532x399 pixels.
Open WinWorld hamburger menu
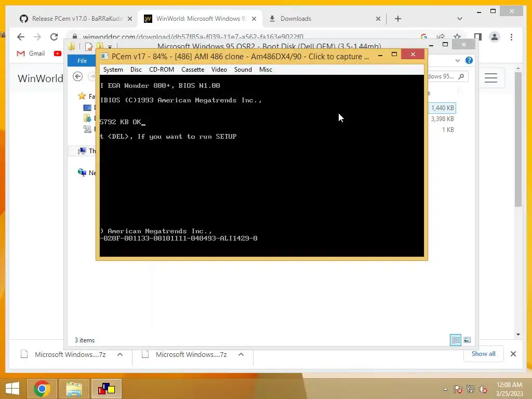(x=490, y=78)
